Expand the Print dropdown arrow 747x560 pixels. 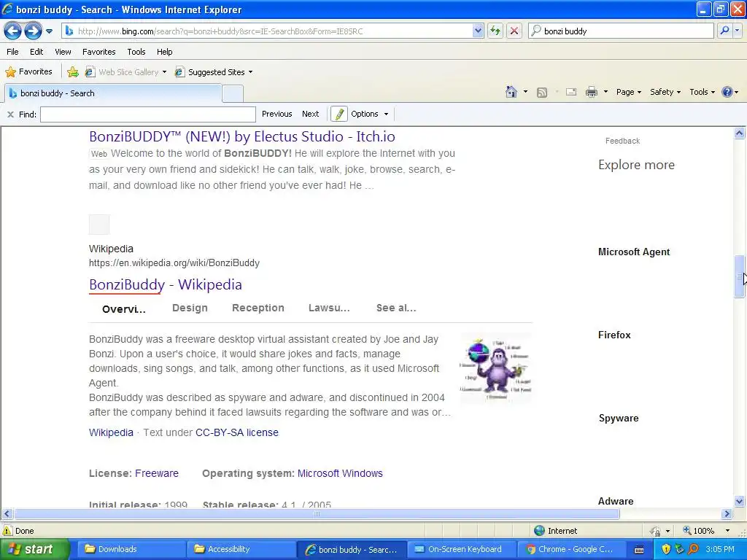point(605,92)
